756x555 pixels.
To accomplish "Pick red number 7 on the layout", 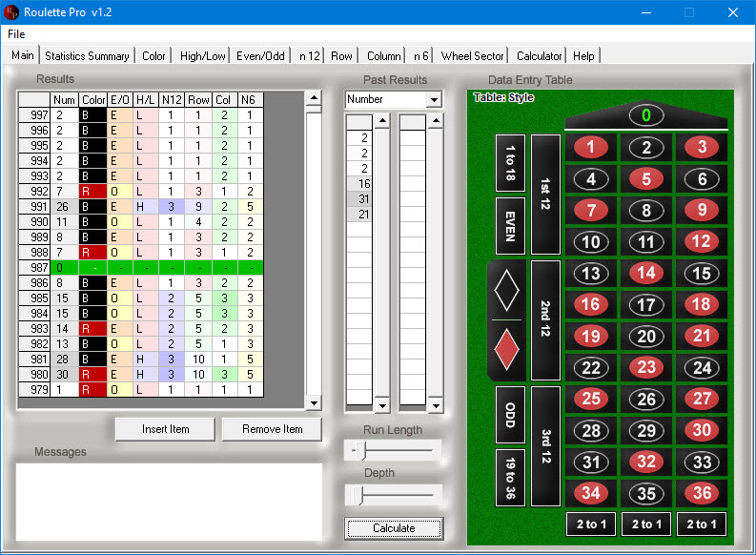I will point(591,210).
